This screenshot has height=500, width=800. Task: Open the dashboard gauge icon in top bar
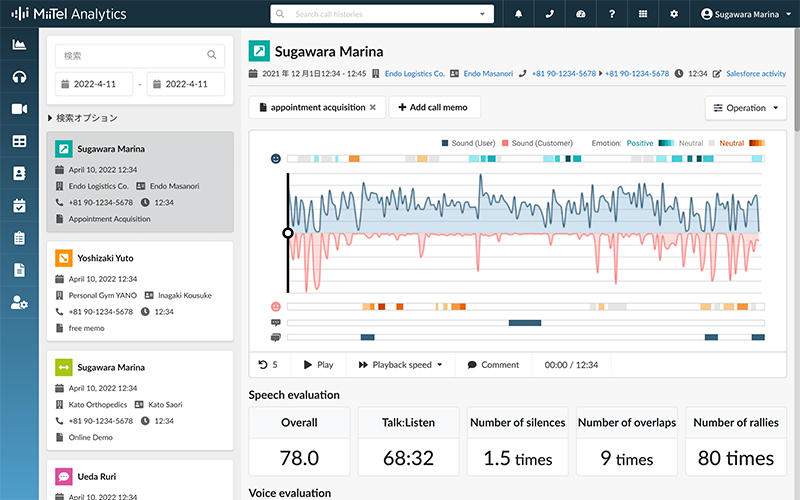point(581,14)
